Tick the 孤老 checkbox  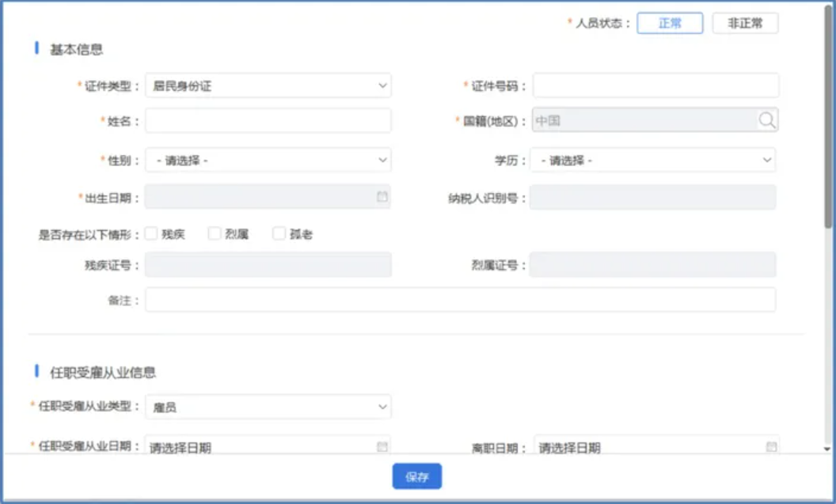coord(279,233)
